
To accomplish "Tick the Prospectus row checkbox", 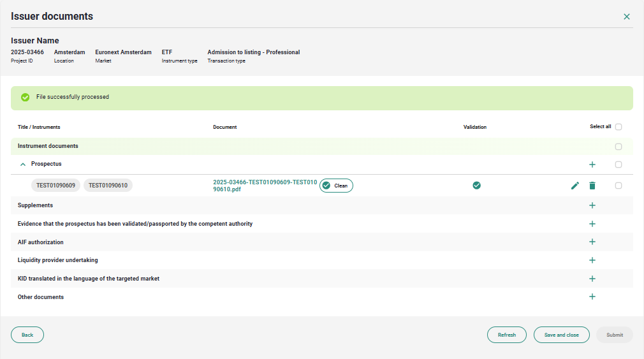I will (618, 165).
